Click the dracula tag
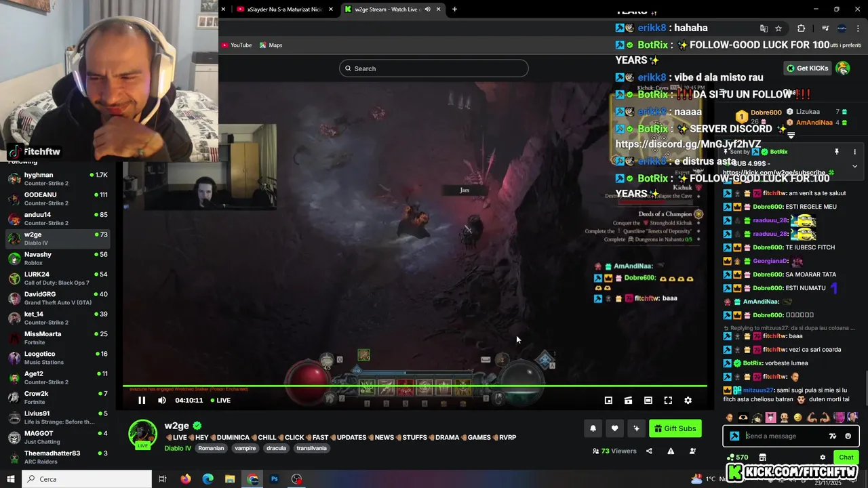This screenshot has height=488, width=868. tap(276, 448)
